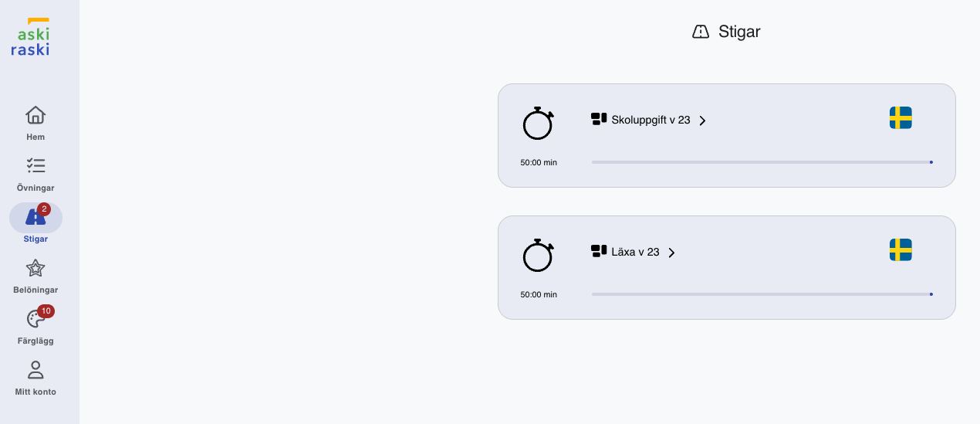Open the Skoluppgift v 23 path link

(650, 120)
